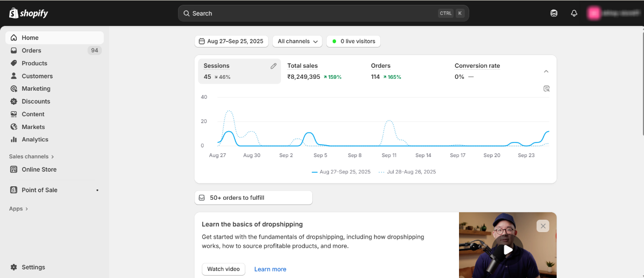Play the dropshipping video thumbnail
The image size is (644, 278).
pos(508,249)
